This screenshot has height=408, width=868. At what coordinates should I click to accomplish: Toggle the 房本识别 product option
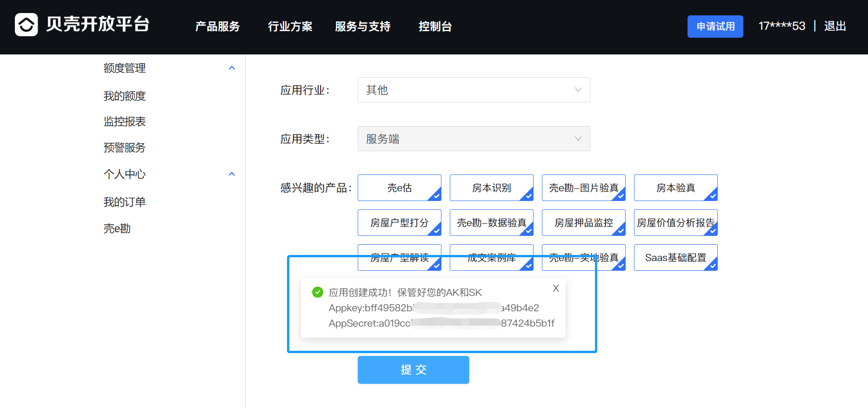point(492,188)
